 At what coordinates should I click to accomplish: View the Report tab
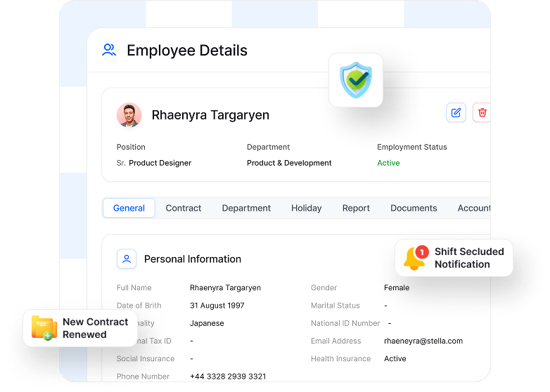356,208
